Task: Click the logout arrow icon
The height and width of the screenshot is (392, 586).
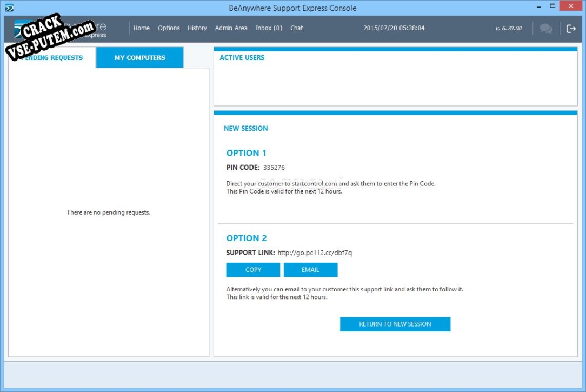Action: 571,29
